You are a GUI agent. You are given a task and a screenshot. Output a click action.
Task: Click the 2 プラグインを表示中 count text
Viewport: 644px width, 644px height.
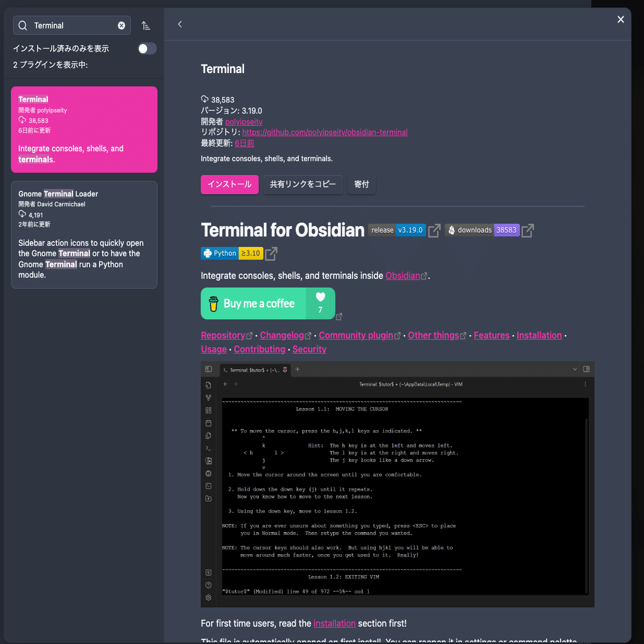click(50, 65)
